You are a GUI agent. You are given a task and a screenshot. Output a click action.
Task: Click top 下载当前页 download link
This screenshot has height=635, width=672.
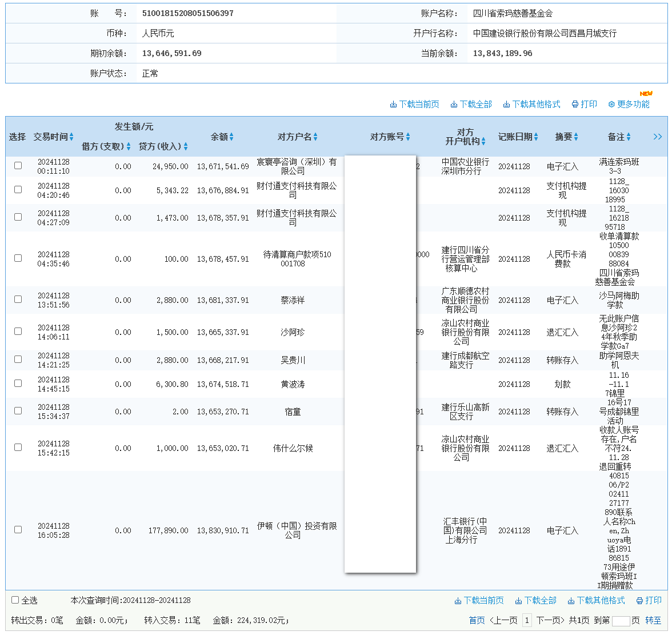click(414, 104)
